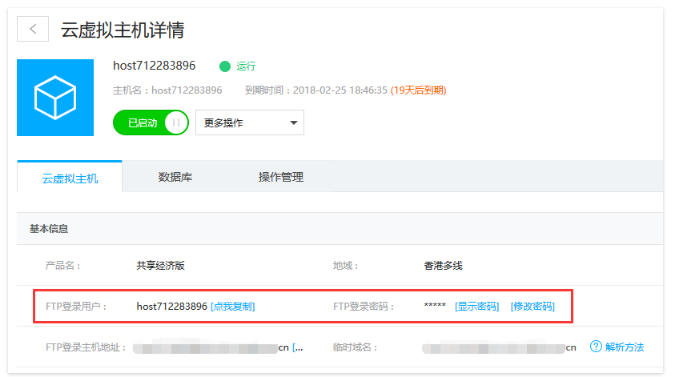Click the 共享经济版 product name value
This screenshot has height=377, width=682.
(x=160, y=266)
